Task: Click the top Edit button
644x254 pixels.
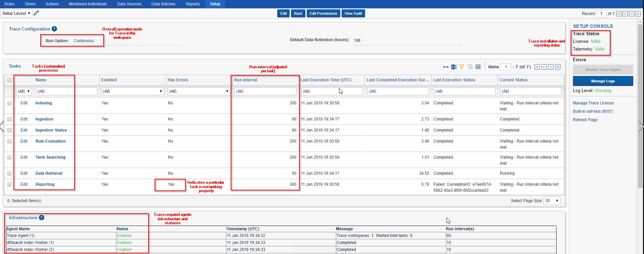Action: tap(284, 13)
